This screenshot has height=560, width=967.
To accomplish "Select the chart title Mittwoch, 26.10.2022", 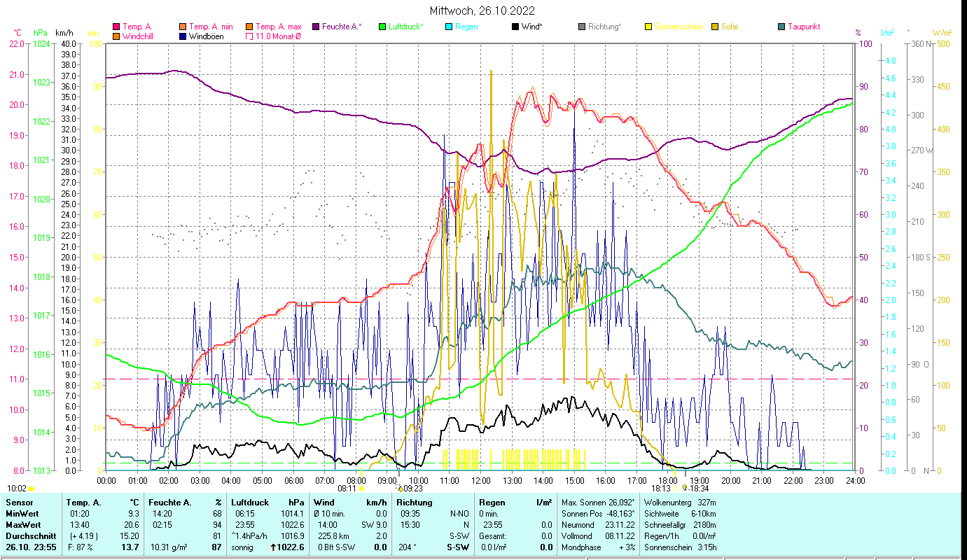I will tap(483, 10).
